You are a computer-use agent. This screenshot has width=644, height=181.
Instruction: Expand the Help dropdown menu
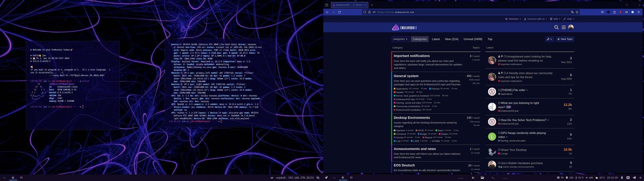click(569, 19)
